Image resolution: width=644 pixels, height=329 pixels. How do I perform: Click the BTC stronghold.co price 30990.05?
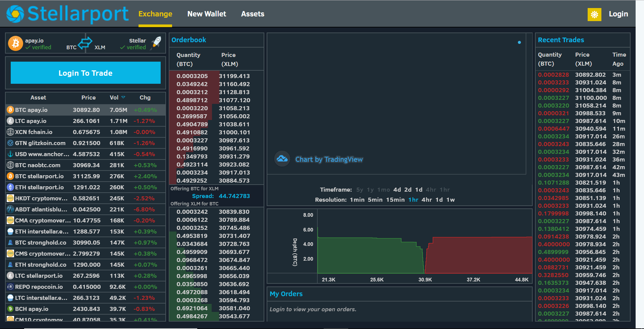[86, 243]
